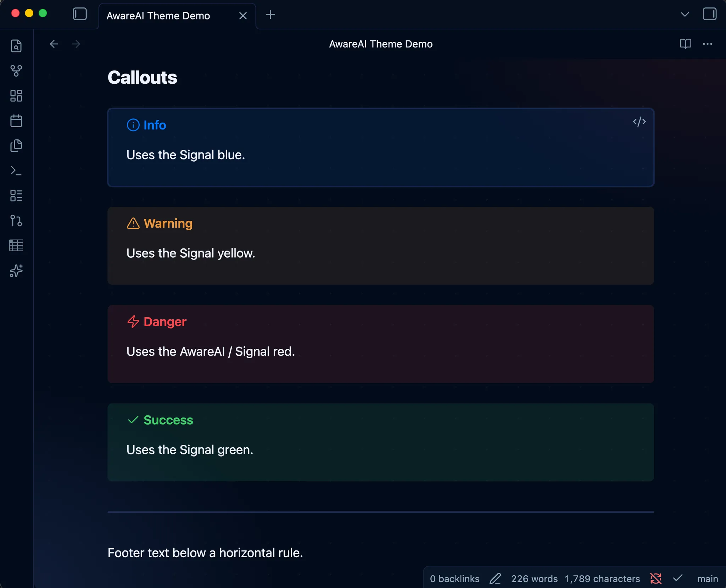The image size is (726, 588).
Task: Click the checklist layout ribbon icon
Action: coord(16,196)
